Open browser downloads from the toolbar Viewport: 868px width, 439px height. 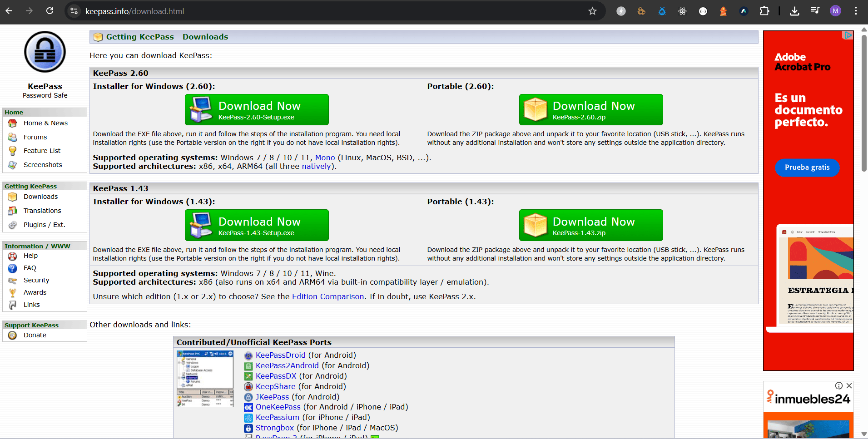pos(794,11)
